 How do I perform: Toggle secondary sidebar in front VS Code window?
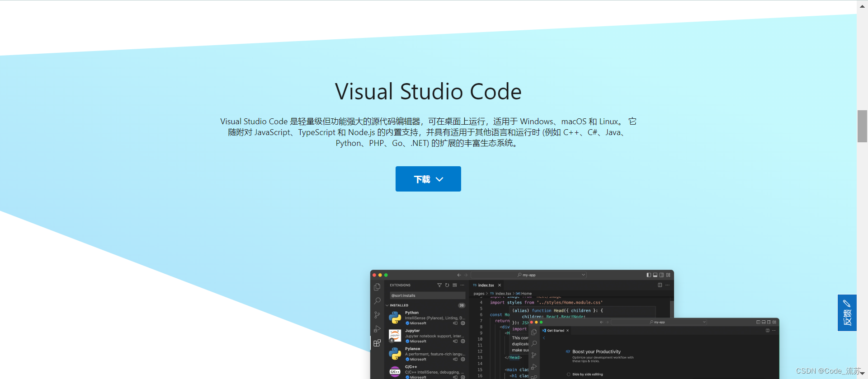tap(769, 322)
